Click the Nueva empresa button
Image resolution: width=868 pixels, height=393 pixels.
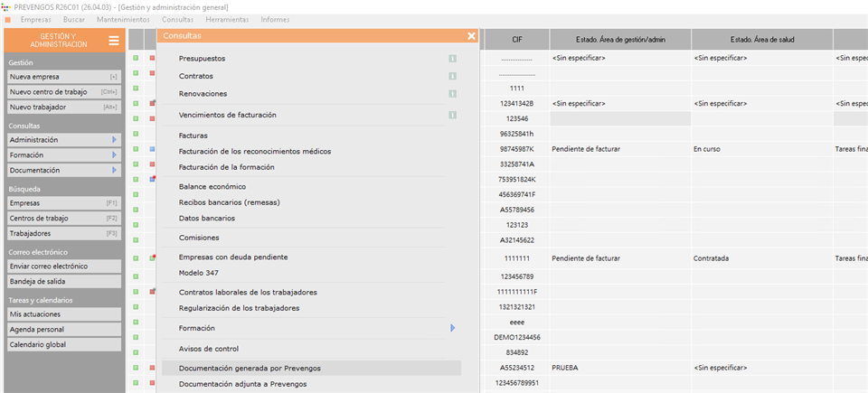62,77
